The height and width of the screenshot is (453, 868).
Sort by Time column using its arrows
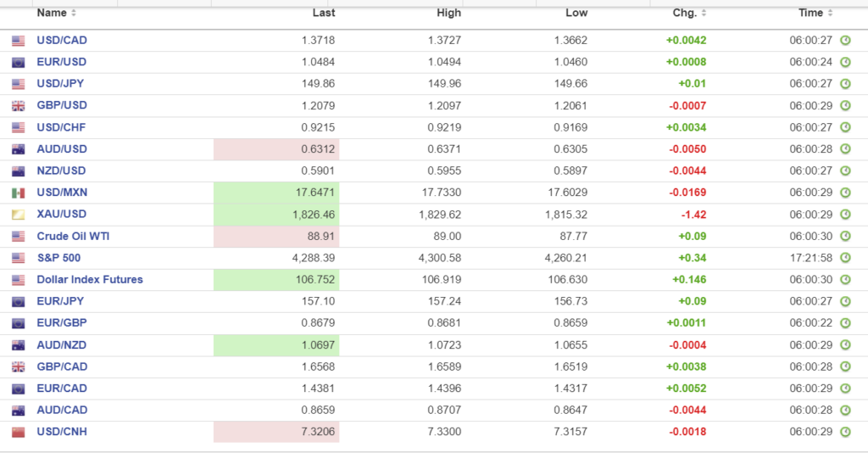(831, 14)
